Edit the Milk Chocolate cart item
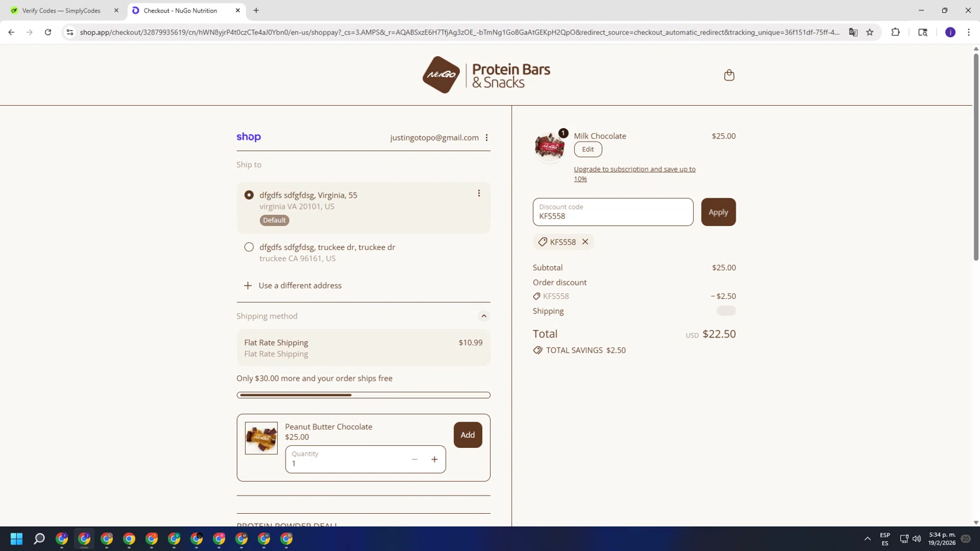The height and width of the screenshot is (551, 980). [x=588, y=150]
